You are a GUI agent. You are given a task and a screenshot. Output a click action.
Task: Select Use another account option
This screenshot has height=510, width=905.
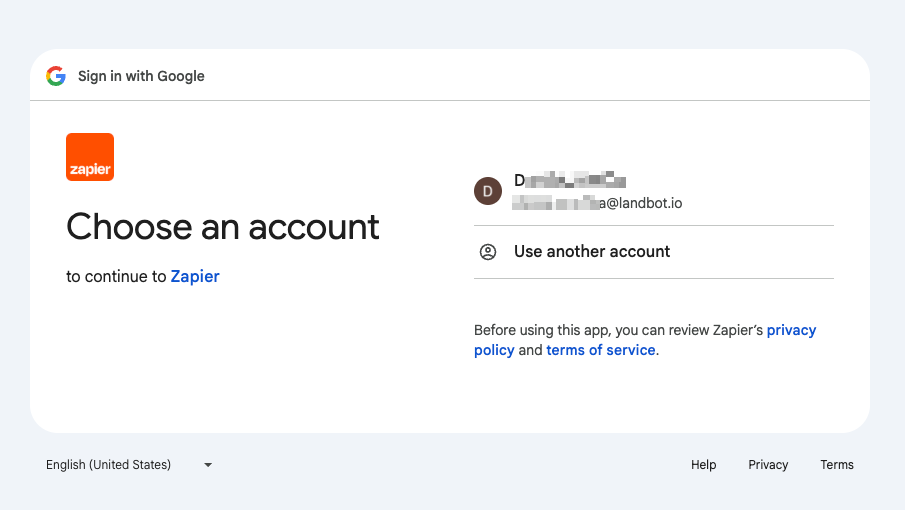[x=592, y=252]
